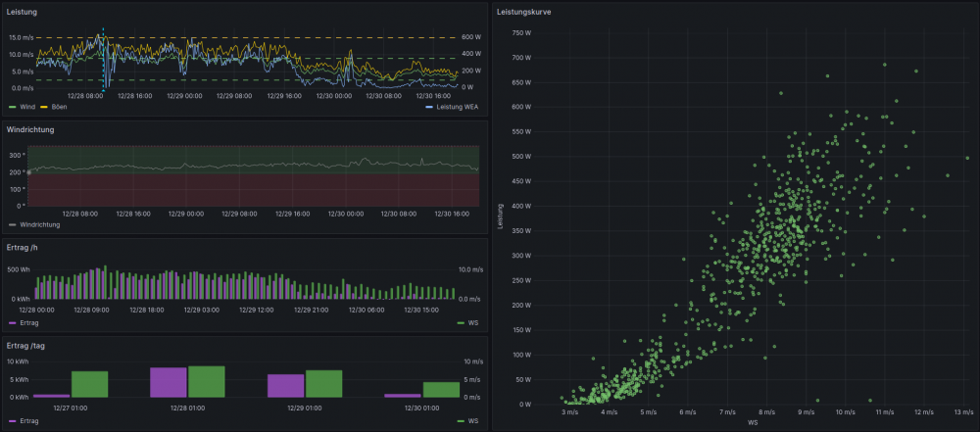This screenshot has height=432, width=980.
Task: Click the Windrichtung legend color marker
Action: [x=11, y=224]
